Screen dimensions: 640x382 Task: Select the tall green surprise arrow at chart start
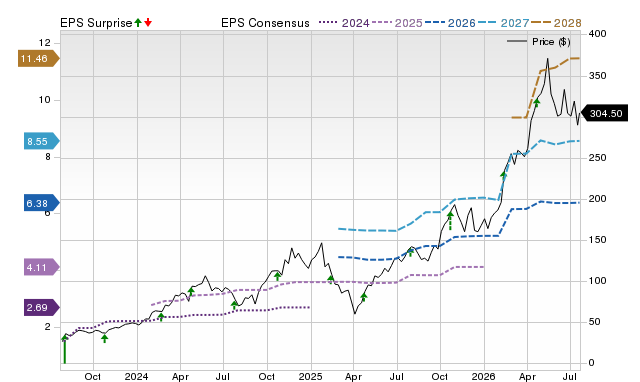coord(64,349)
